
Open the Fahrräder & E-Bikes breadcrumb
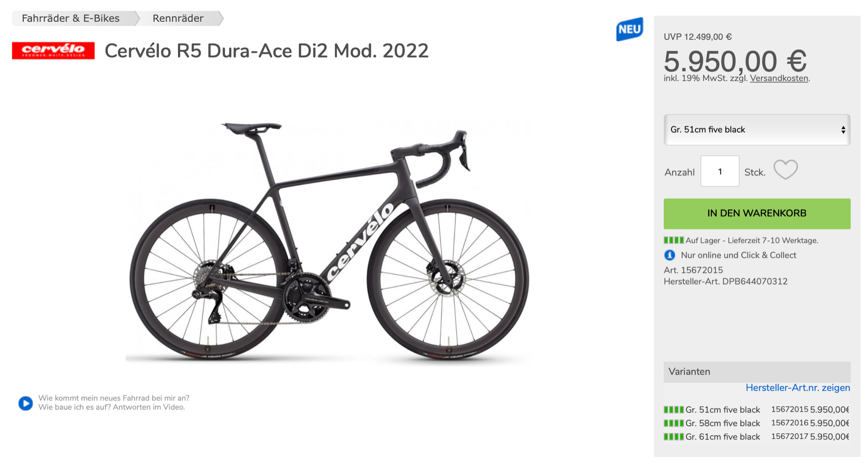[x=71, y=18]
